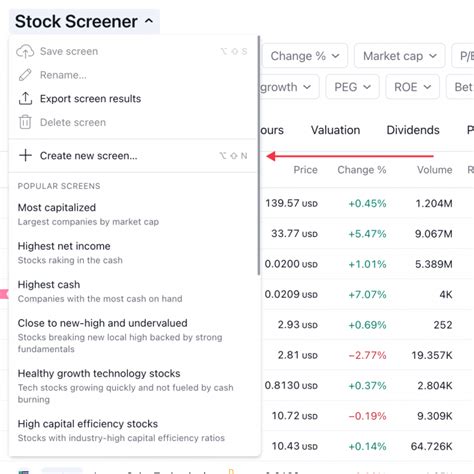Click the Save screen cloud icon
The width and height of the screenshot is (474, 474).
(25, 52)
